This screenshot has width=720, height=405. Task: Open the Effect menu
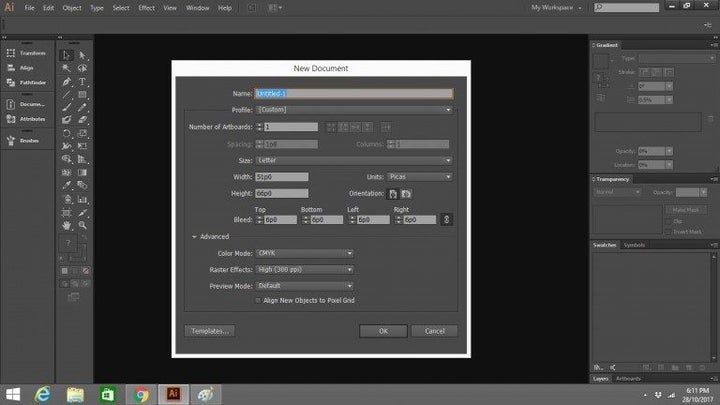(x=147, y=8)
